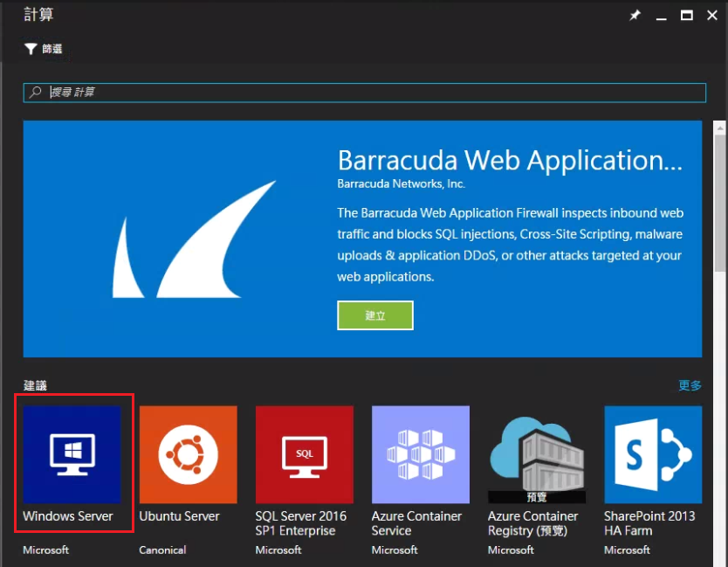Click the Azure Container Service label
Viewport: 728px width, 567px height.
tap(416, 523)
